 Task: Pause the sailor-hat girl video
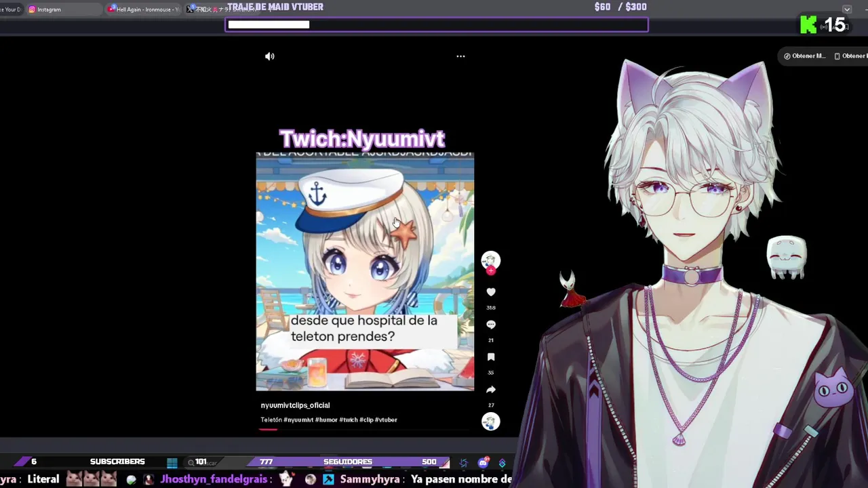coord(365,271)
